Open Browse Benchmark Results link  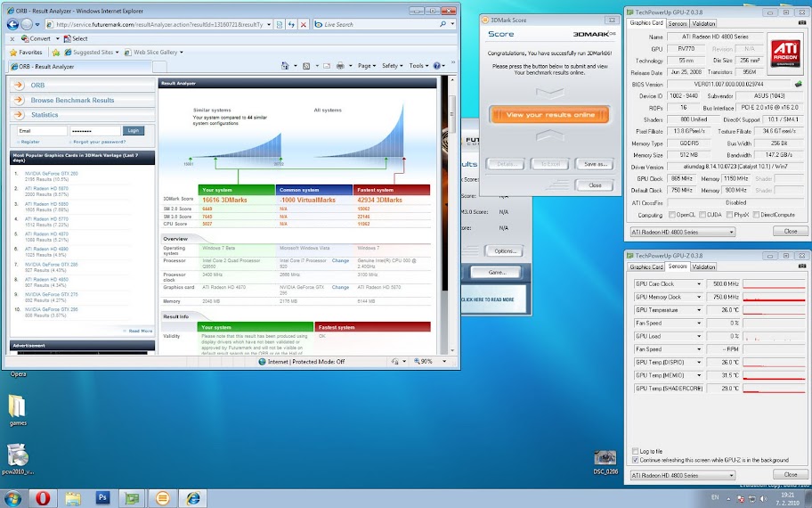tap(72, 100)
